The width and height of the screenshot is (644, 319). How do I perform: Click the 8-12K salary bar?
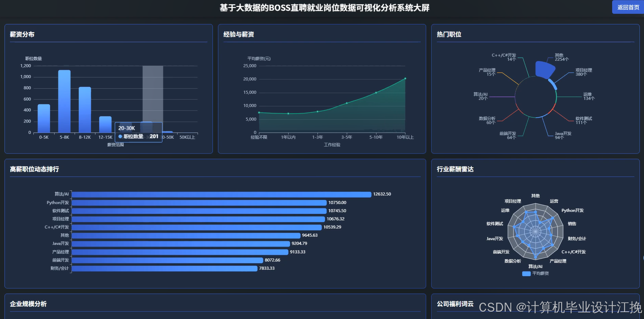point(85,110)
